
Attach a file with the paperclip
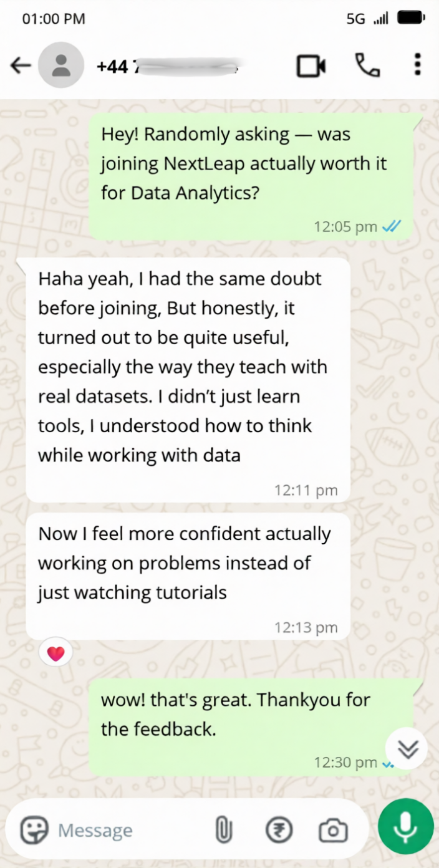point(223,831)
